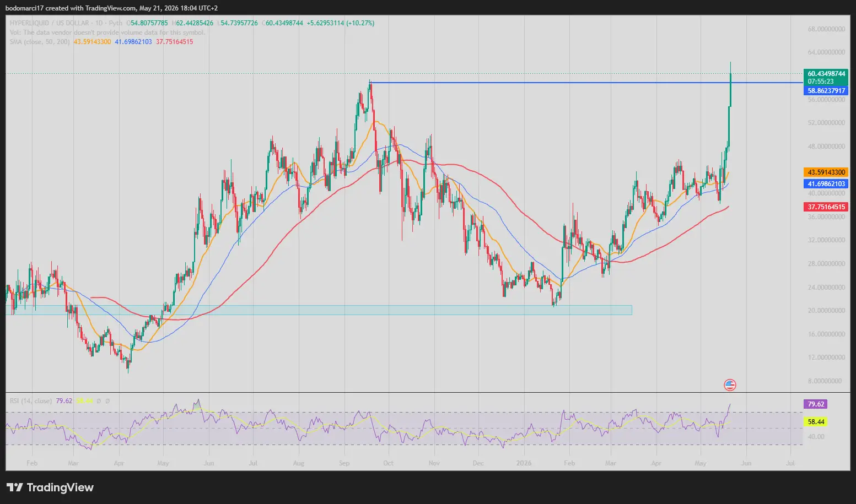Select the teal support zone rectangle
The height and width of the screenshot is (504, 856).
point(319,310)
